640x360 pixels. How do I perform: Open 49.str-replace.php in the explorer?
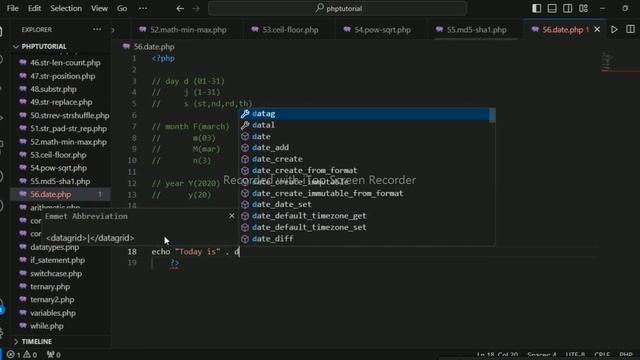[x=61, y=102]
